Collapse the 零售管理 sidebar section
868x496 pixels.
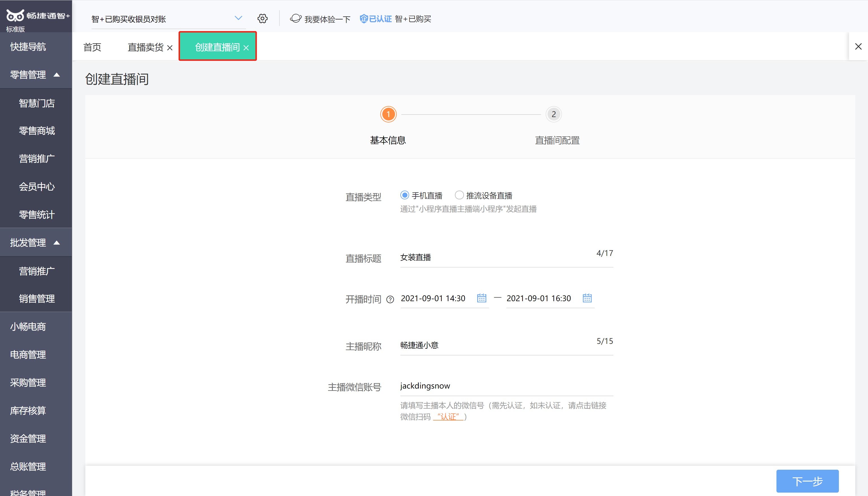57,75
